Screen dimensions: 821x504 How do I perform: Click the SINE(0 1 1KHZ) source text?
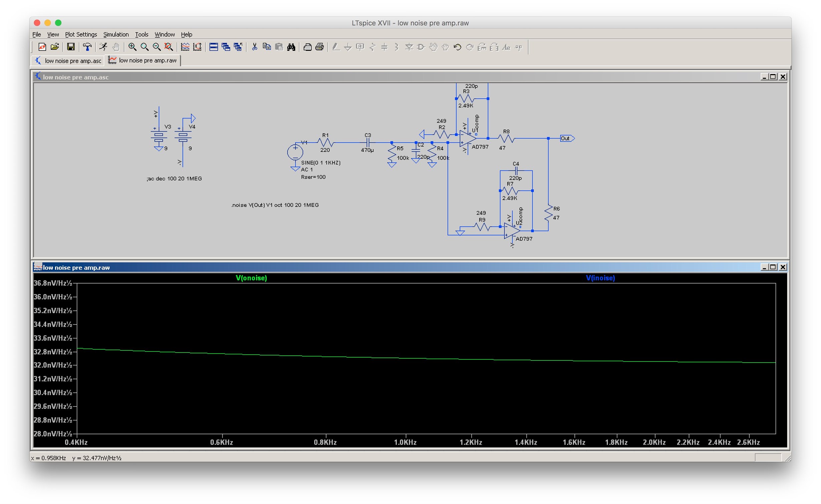tap(321, 163)
